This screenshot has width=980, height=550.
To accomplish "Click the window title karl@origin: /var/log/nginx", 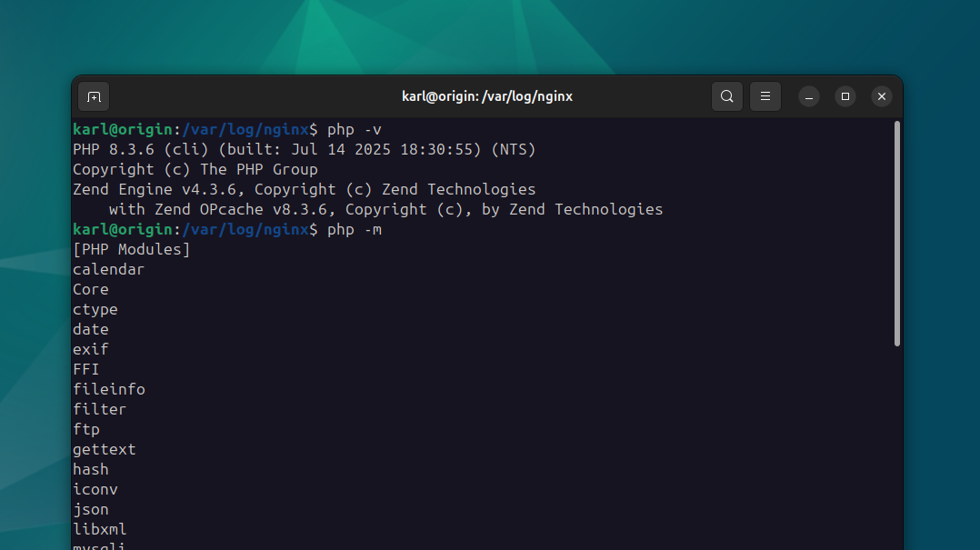I will click(487, 96).
